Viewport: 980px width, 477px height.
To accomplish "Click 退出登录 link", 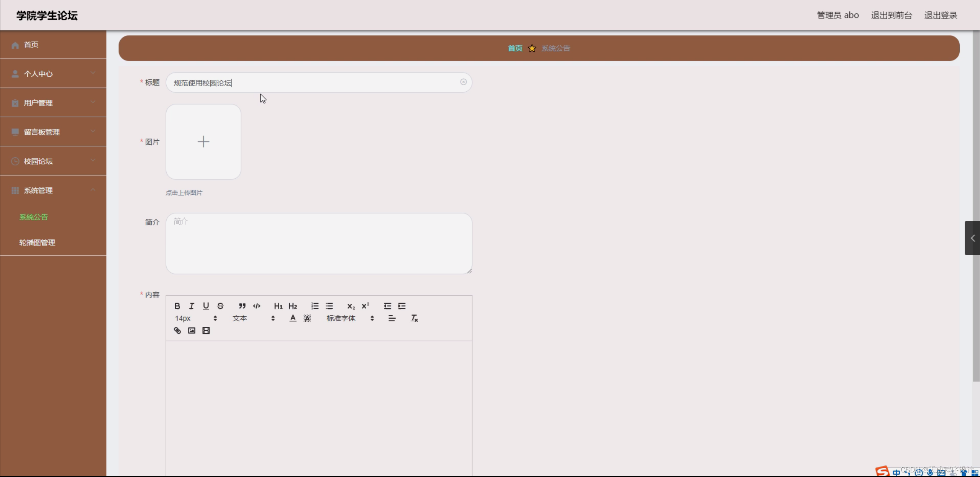I will 941,15.
